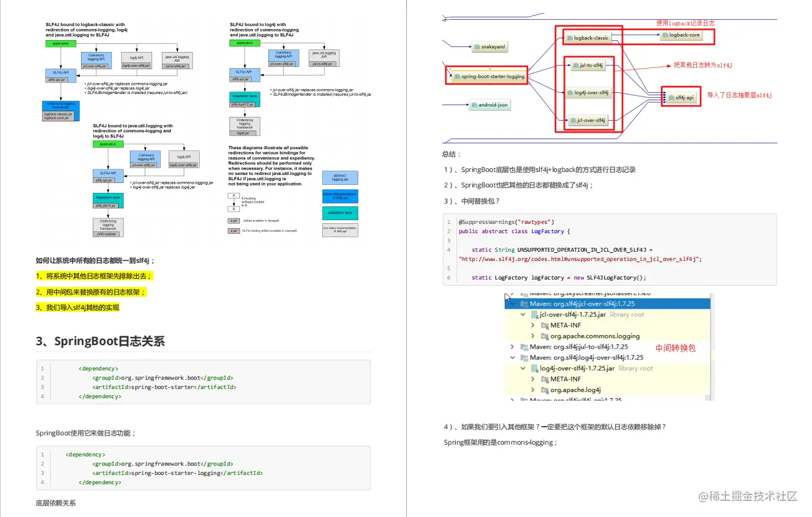The image size is (812, 517).
Task: Click 'SLF4J bound to java.util.logging' diagram title
Action: (133, 131)
